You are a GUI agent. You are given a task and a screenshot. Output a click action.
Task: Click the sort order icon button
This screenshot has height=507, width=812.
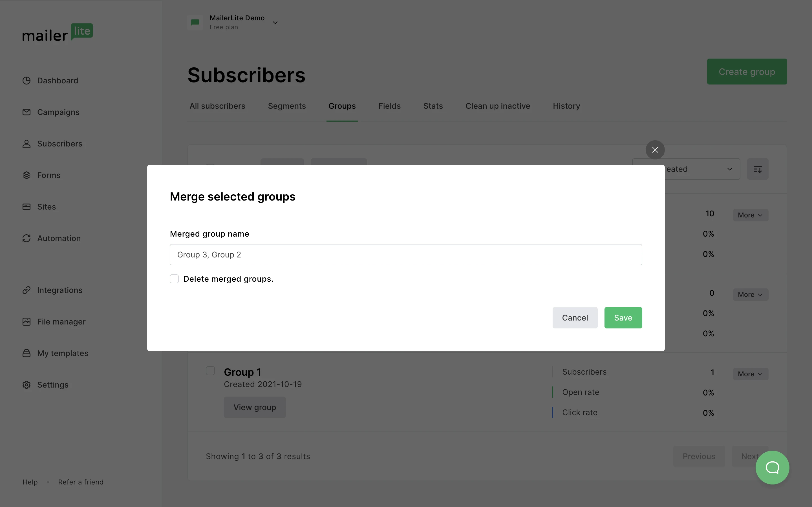click(x=757, y=169)
